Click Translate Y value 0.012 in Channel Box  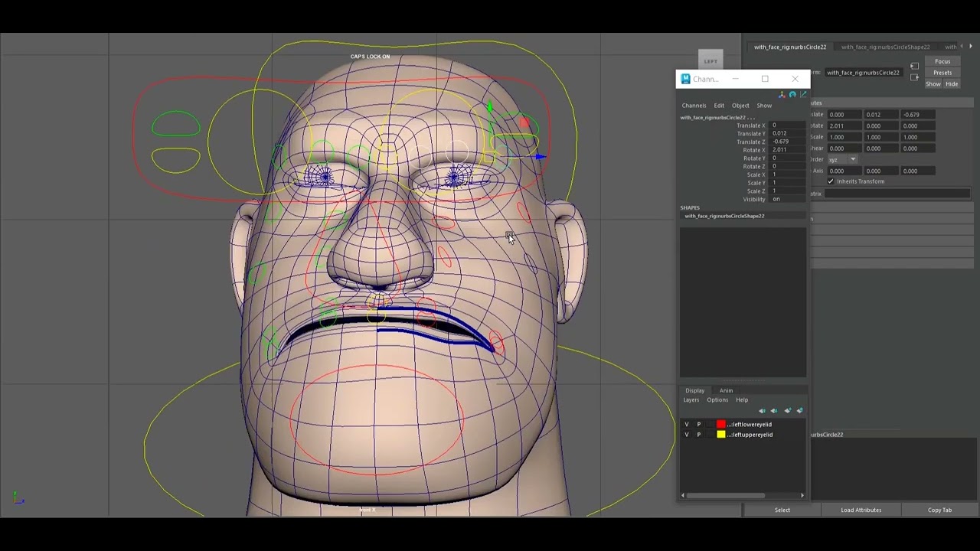(787, 134)
